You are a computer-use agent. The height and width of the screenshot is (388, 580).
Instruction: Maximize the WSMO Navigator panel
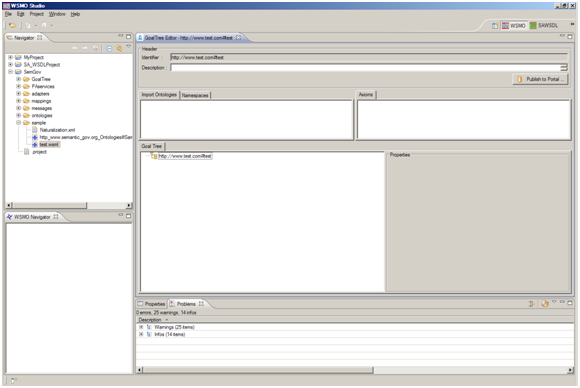128,216
